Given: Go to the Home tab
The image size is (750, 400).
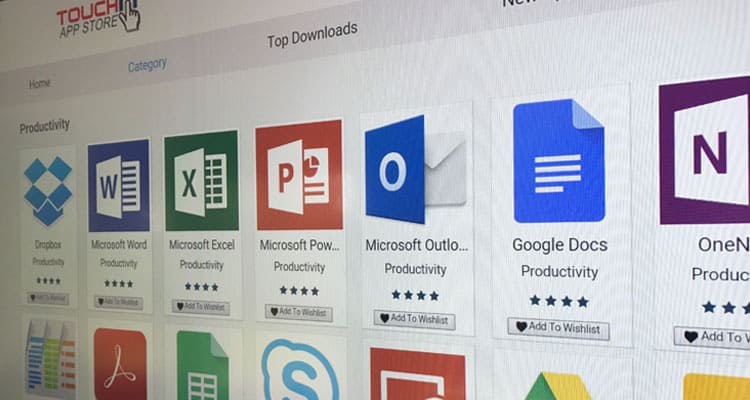Looking at the screenshot, I should (x=39, y=84).
